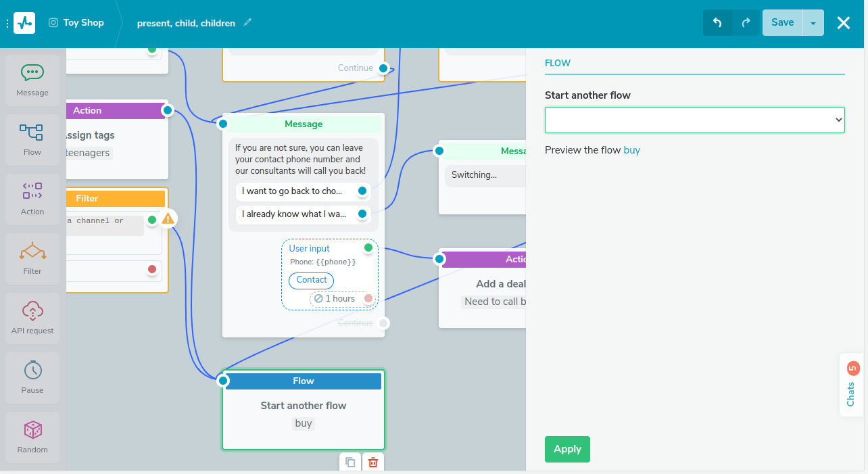The width and height of the screenshot is (868, 474).
Task: Select the Action element in the sidebar
Action: point(32,199)
